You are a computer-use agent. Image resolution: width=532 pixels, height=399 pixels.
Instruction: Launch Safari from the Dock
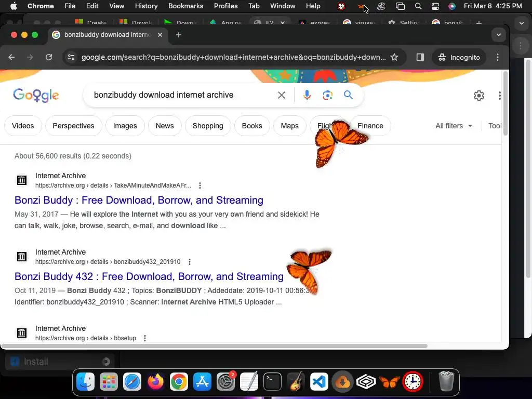pyautogui.click(x=132, y=382)
